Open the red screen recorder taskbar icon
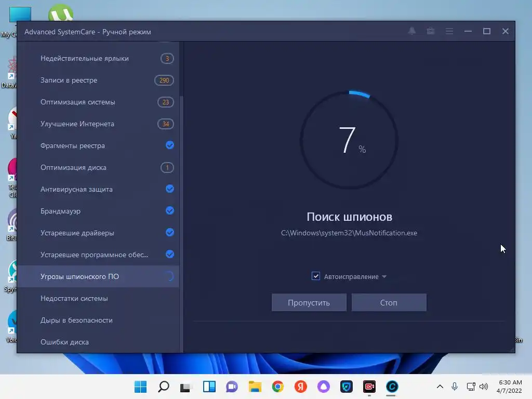The image size is (532, 399). click(369, 387)
